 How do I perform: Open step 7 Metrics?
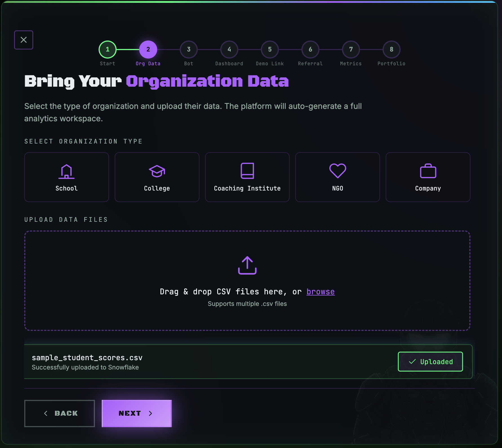[351, 50]
